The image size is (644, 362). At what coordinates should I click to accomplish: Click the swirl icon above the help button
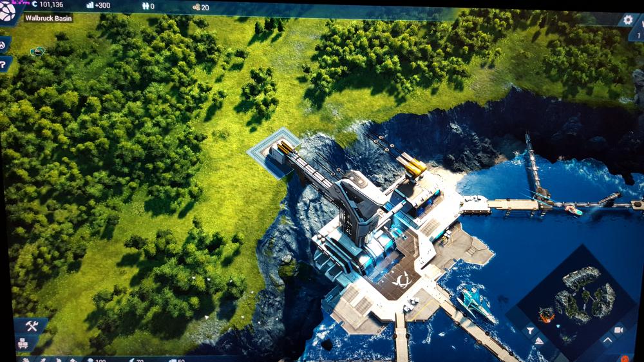point(3,44)
